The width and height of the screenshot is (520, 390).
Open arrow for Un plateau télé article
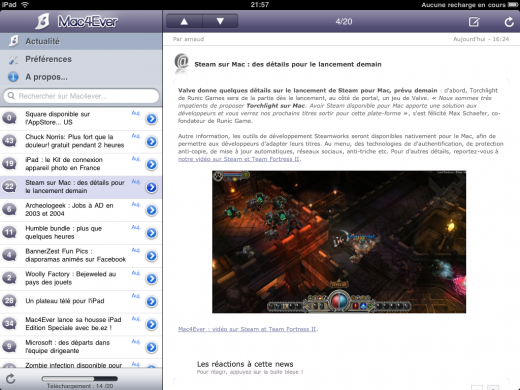coord(152,301)
